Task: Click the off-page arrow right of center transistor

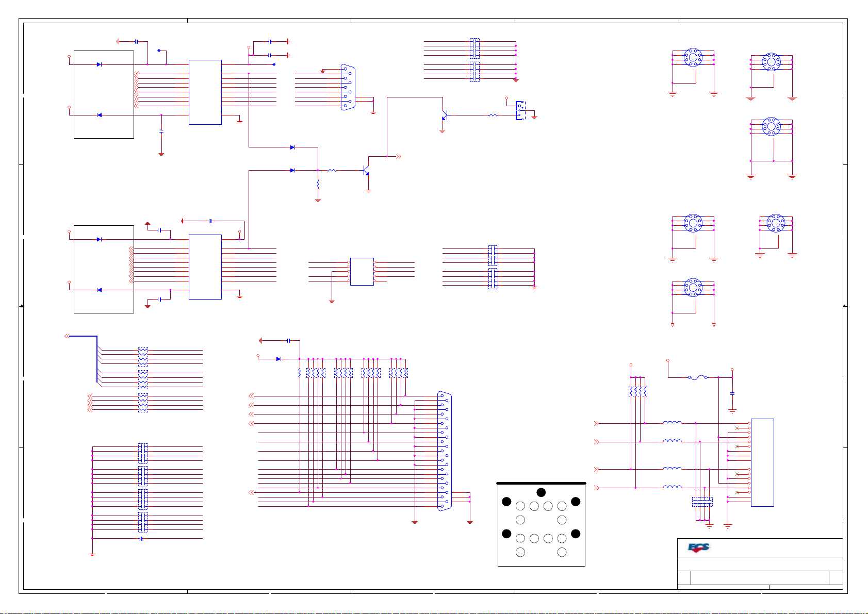Action: pos(398,156)
